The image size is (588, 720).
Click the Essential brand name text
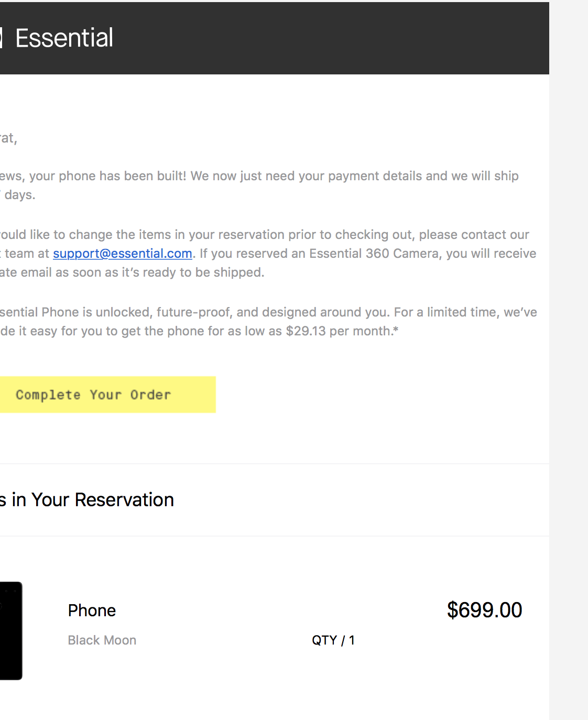click(64, 38)
